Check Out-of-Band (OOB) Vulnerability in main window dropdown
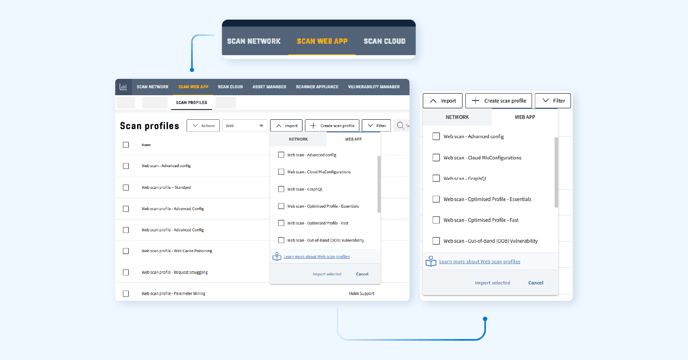This screenshot has height=360, width=688. click(281, 240)
